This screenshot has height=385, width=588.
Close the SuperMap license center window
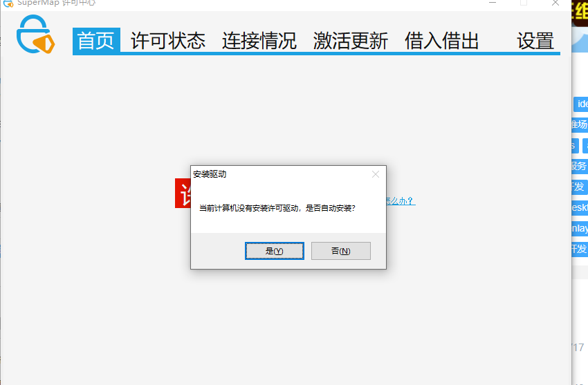click(x=555, y=3)
